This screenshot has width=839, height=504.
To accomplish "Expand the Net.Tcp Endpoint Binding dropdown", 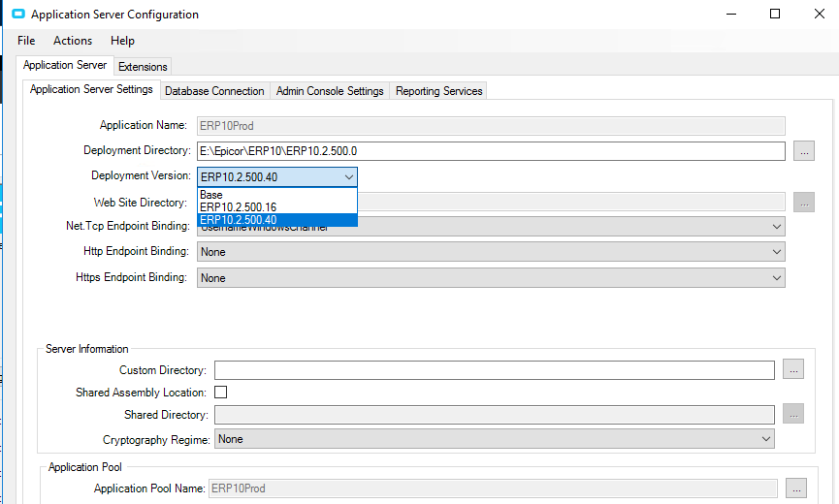I will click(776, 226).
